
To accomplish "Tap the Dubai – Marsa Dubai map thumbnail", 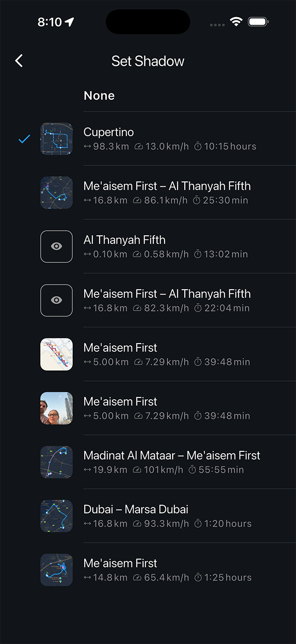I will [x=57, y=516].
